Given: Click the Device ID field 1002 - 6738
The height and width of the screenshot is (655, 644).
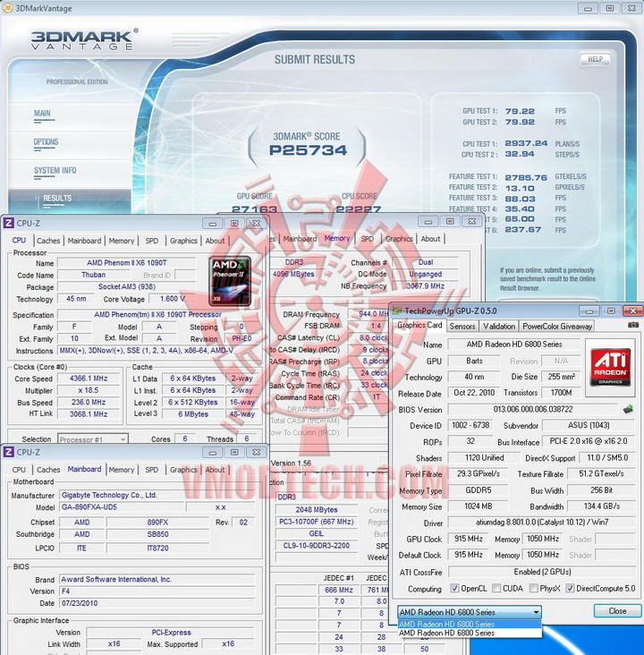Looking at the screenshot, I should coord(470,425).
